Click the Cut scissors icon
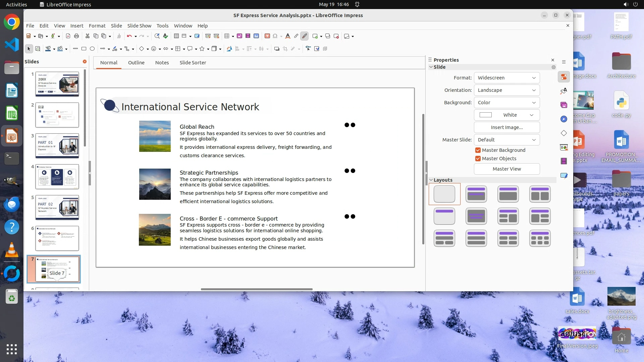The height and width of the screenshot is (362, 644). click(88, 36)
